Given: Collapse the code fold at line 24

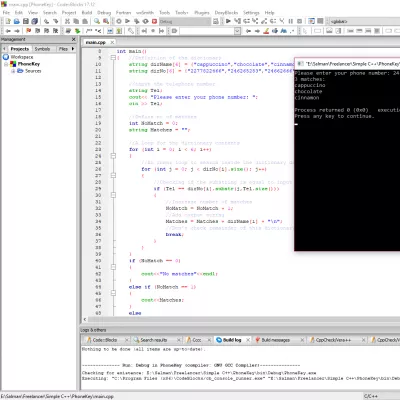Looking at the screenshot, I should 113,156.
